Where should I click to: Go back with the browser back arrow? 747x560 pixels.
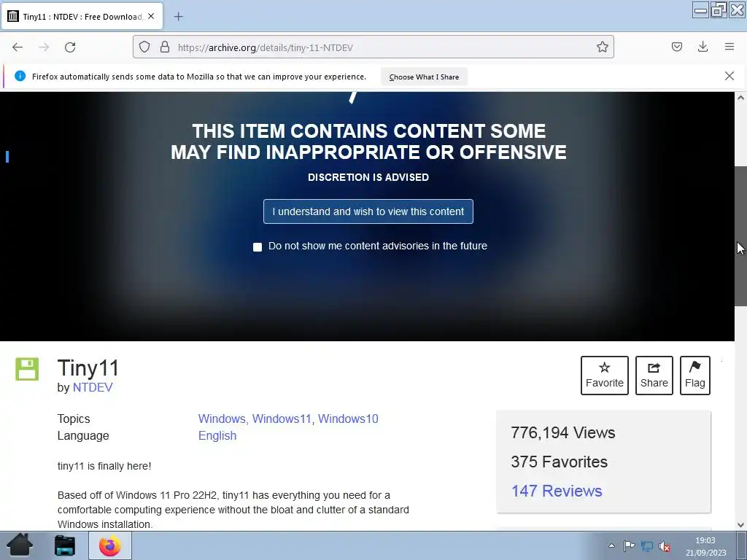click(x=18, y=47)
